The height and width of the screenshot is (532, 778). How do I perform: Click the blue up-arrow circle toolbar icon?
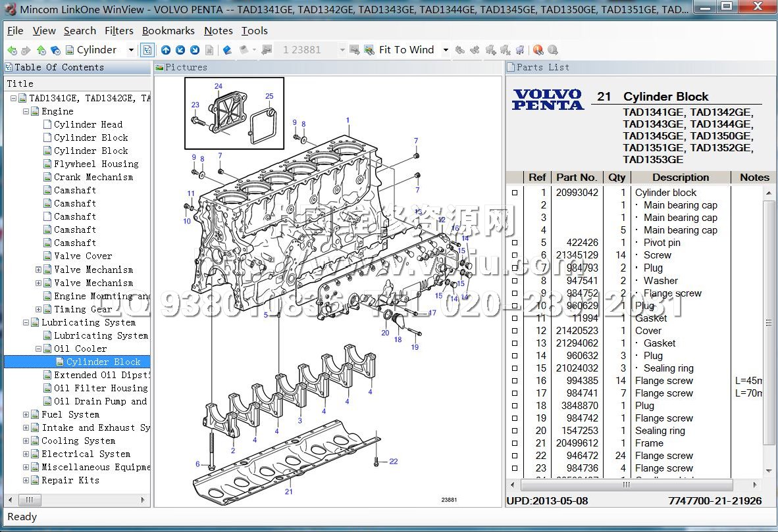point(166,50)
